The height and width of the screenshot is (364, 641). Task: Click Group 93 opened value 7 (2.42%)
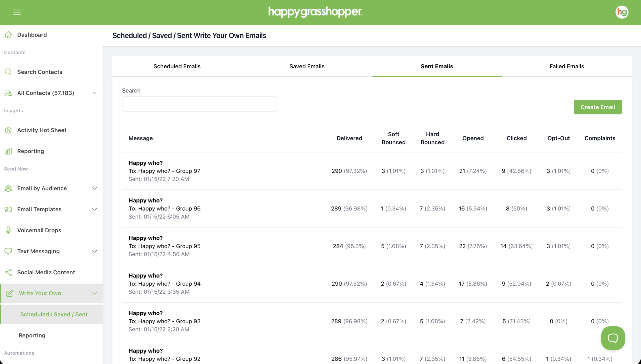[x=473, y=321]
